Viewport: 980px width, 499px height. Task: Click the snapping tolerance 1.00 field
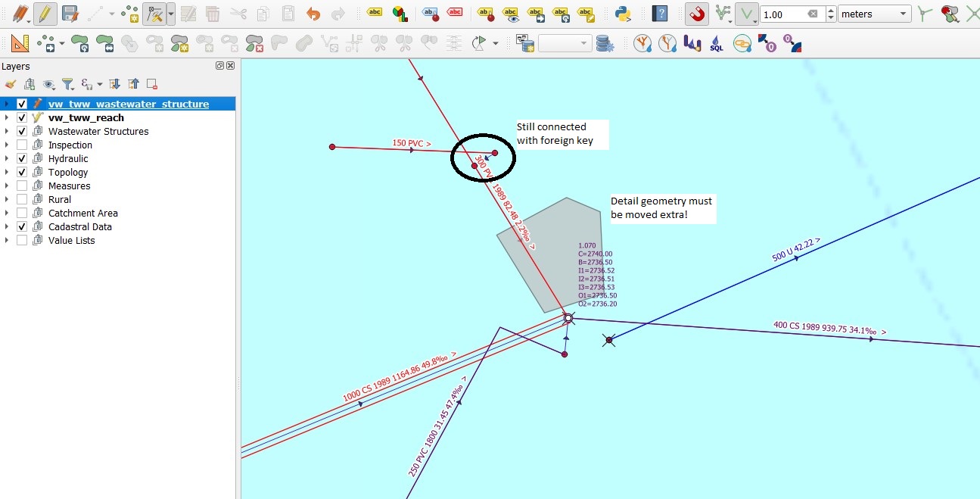pyautogui.click(x=790, y=14)
